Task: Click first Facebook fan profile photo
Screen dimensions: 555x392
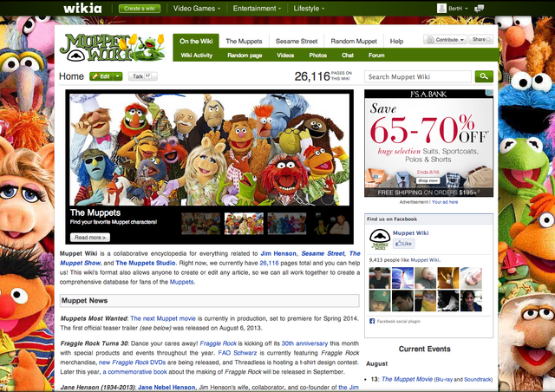Action: (380, 278)
